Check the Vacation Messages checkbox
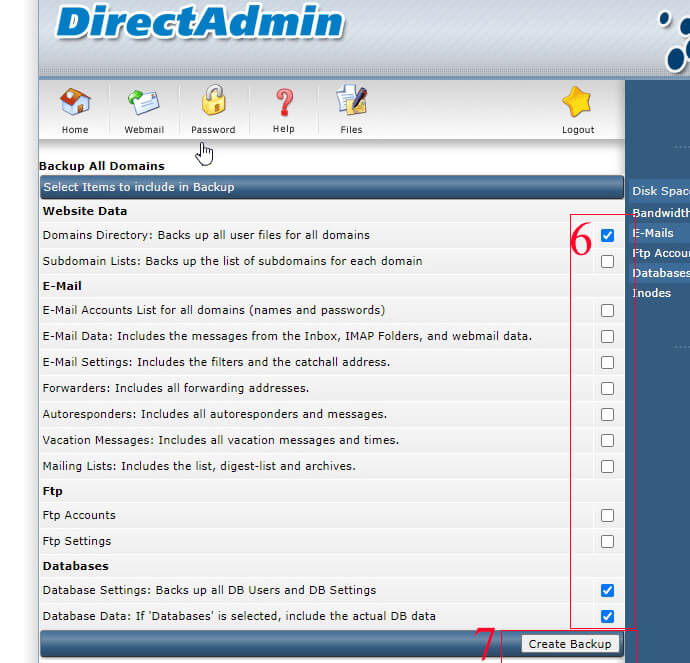690x663 pixels. pyautogui.click(x=607, y=440)
